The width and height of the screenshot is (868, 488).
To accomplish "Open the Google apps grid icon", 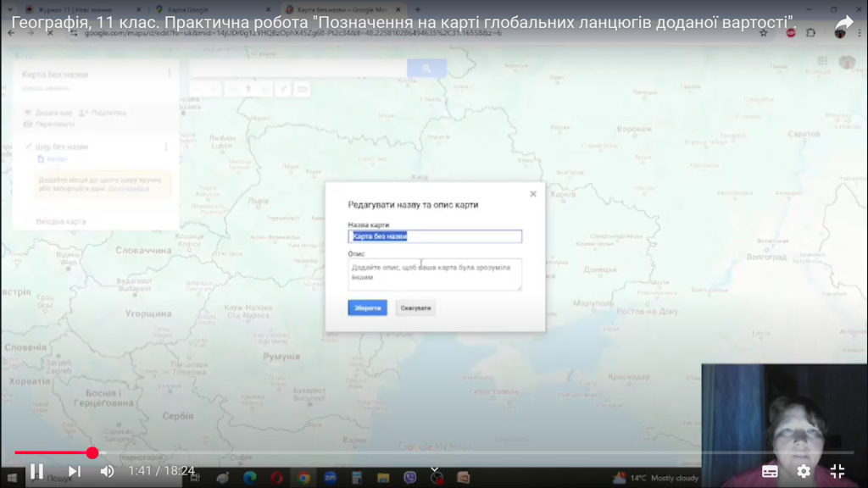I will pos(822,61).
